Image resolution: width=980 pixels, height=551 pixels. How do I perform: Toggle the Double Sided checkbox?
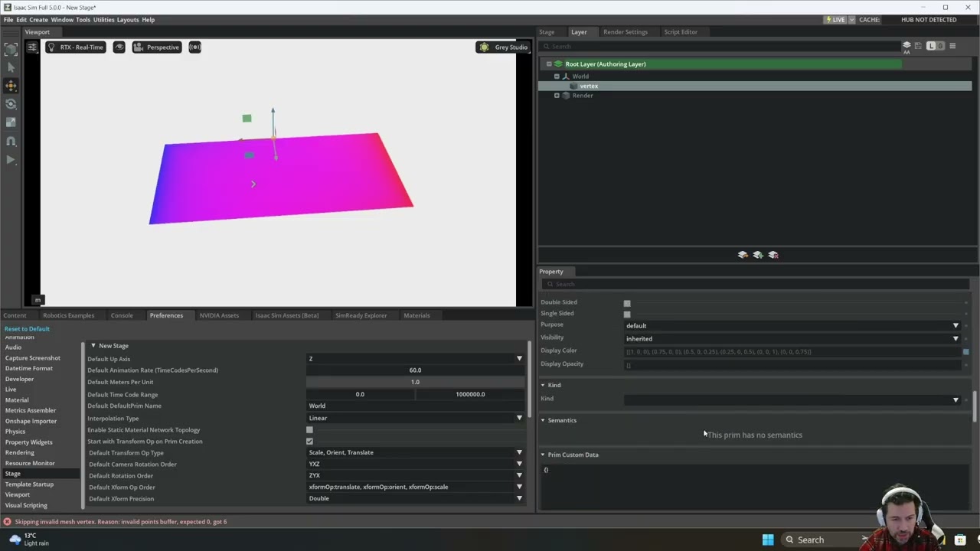pos(627,303)
